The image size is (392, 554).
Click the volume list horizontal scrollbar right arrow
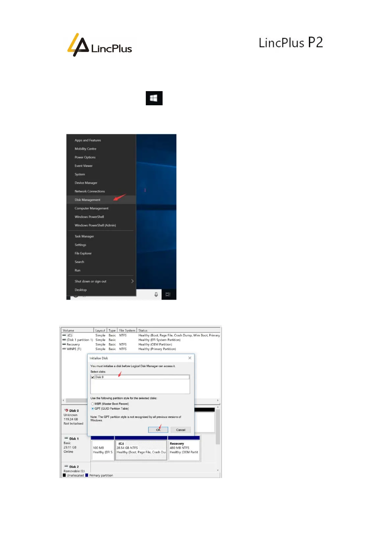pos(218,400)
